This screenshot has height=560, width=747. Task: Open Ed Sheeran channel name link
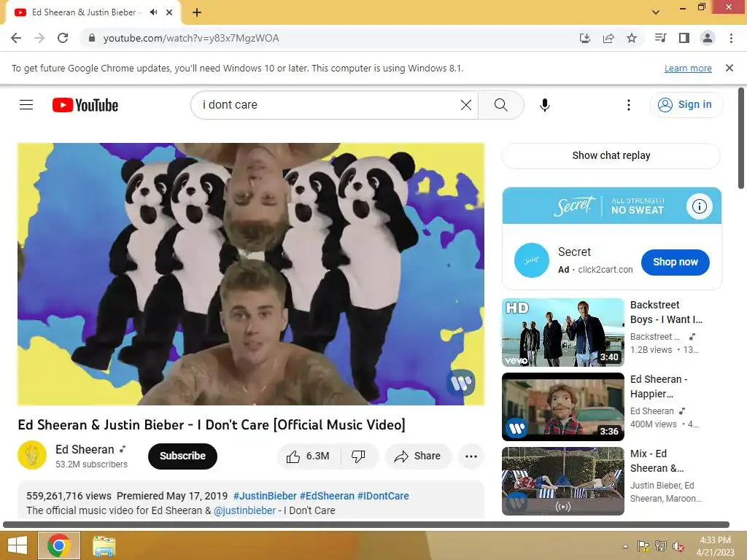[85, 449]
